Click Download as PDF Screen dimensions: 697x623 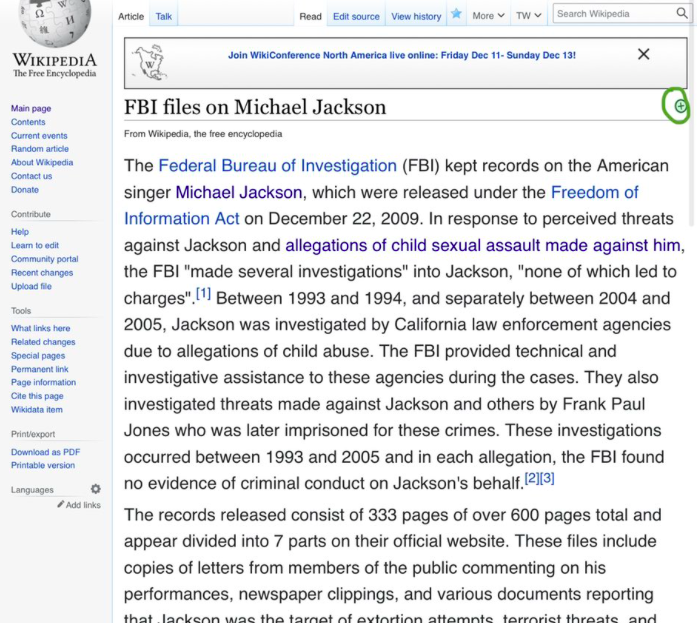45,452
